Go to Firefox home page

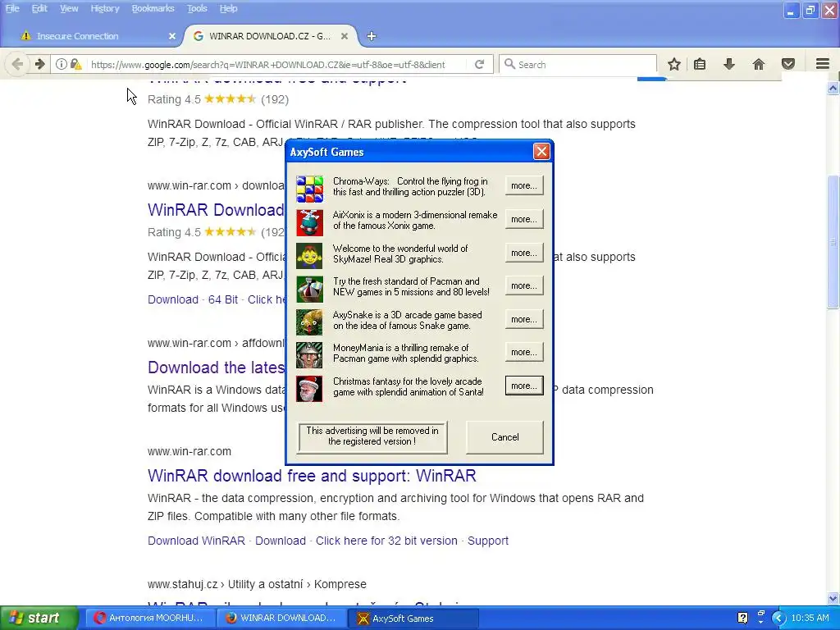759,64
